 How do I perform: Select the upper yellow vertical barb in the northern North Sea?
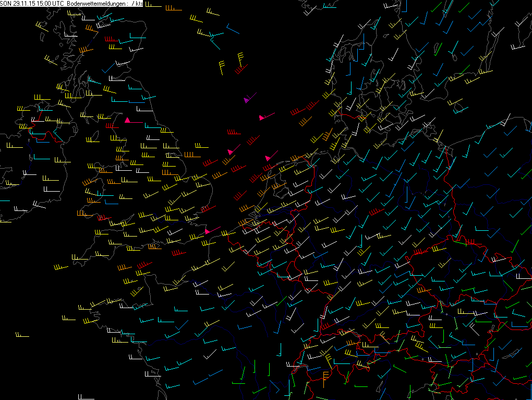240,56
